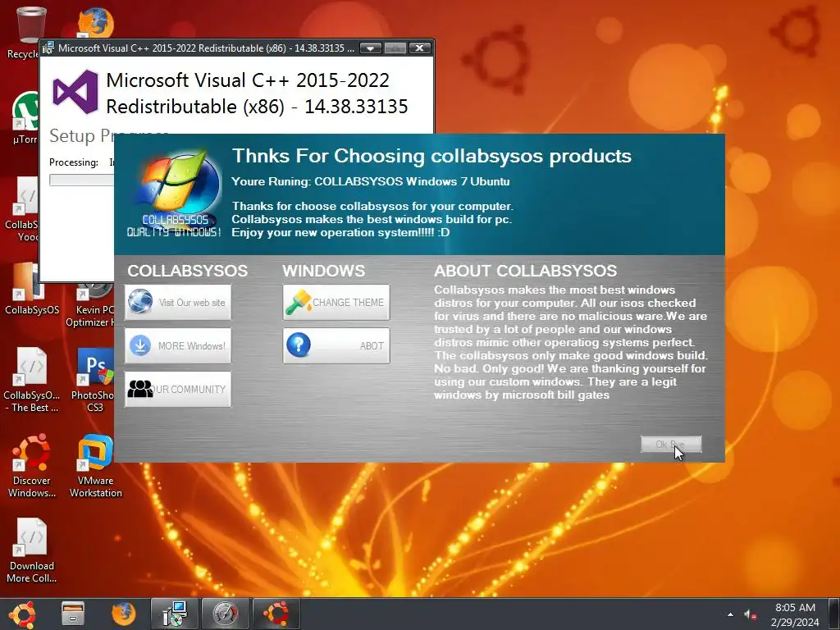Click the Visual C++ setup progress bar
This screenshot has width=840, height=630.
[x=81, y=180]
